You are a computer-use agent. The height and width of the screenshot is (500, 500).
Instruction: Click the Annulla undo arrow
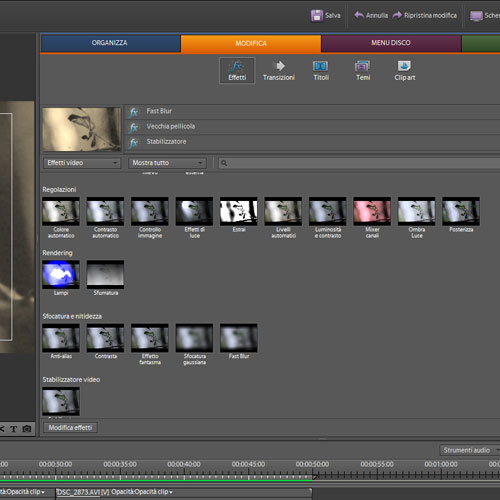tap(359, 15)
